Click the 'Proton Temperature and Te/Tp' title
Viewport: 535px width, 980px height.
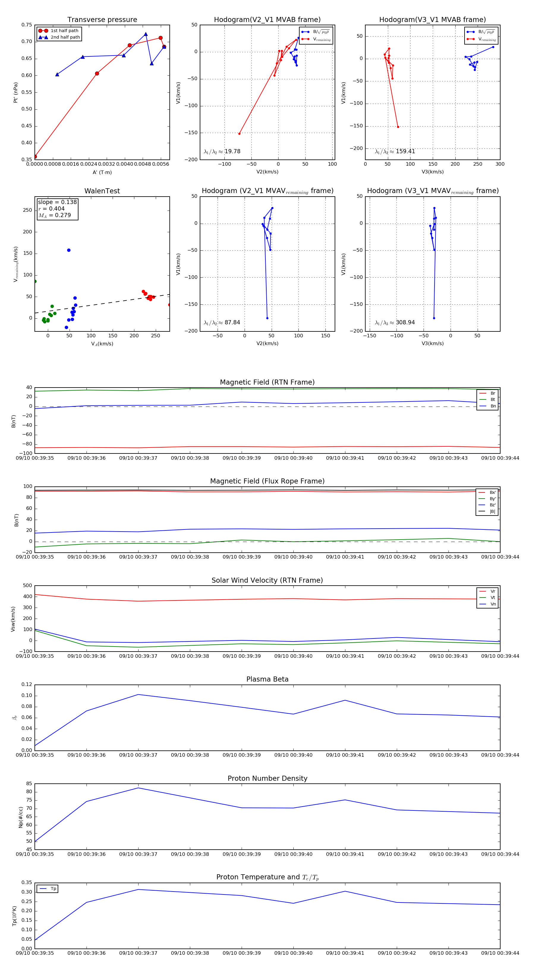click(267, 877)
